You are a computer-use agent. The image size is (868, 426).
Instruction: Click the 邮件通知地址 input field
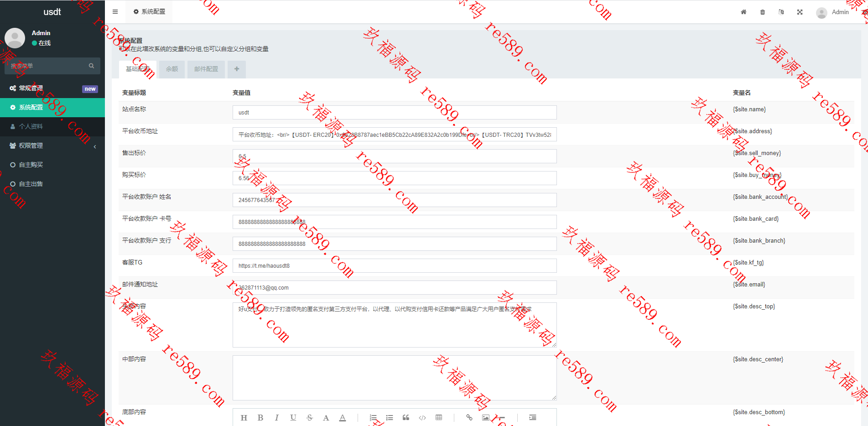click(x=395, y=287)
